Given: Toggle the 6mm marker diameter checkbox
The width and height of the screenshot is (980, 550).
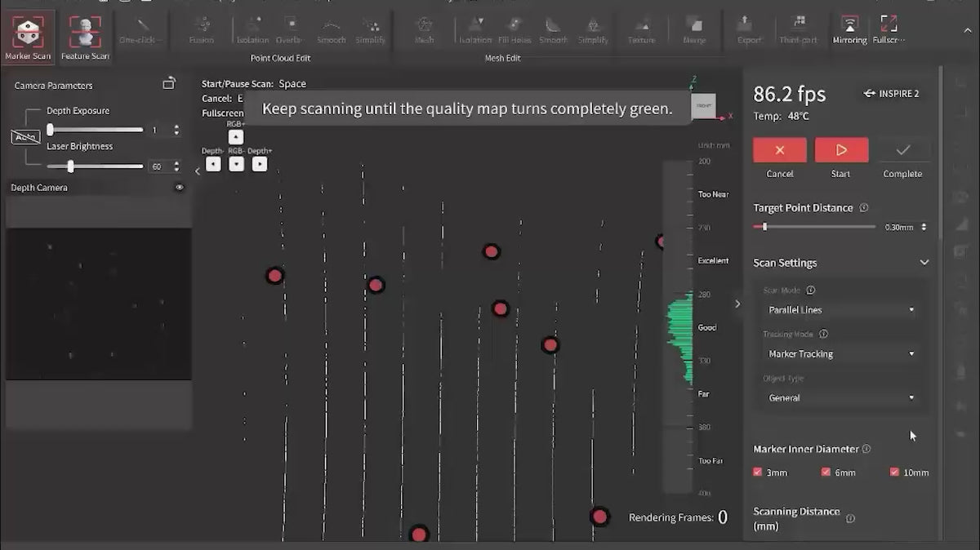Looking at the screenshot, I should [x=826, y=472].
